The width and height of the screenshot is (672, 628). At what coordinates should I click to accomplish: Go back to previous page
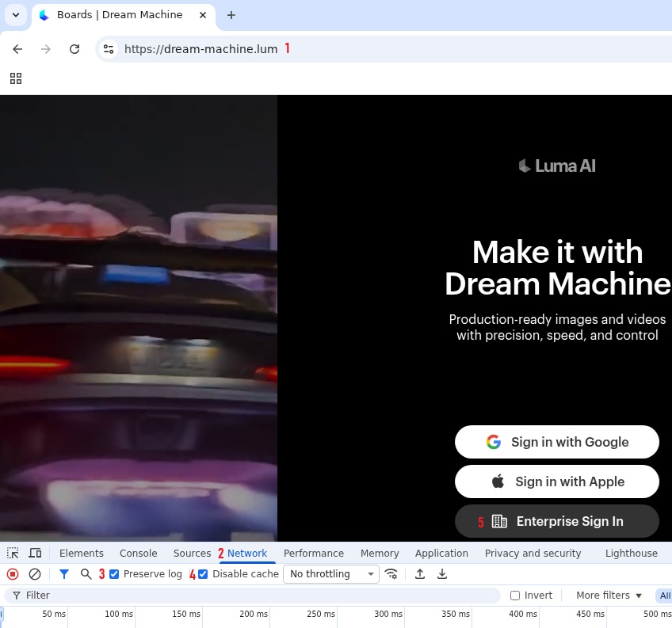[x=17, y=49]
